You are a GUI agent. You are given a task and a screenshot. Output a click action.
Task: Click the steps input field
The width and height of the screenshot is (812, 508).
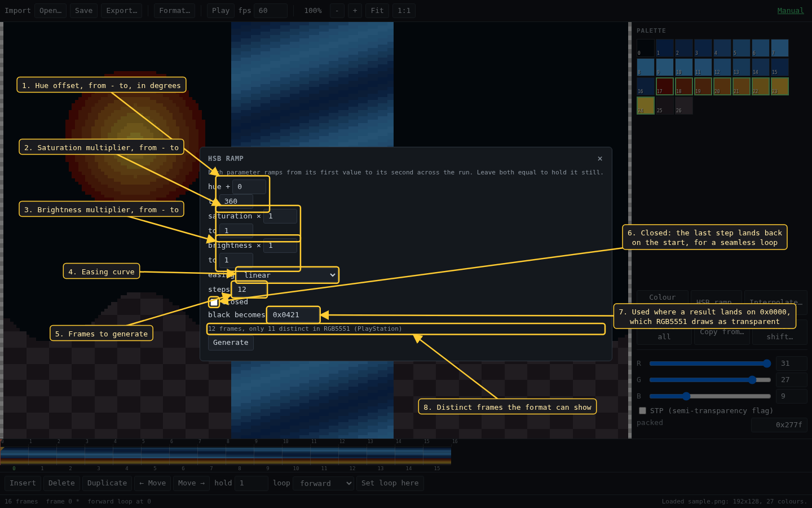(250, 290)
